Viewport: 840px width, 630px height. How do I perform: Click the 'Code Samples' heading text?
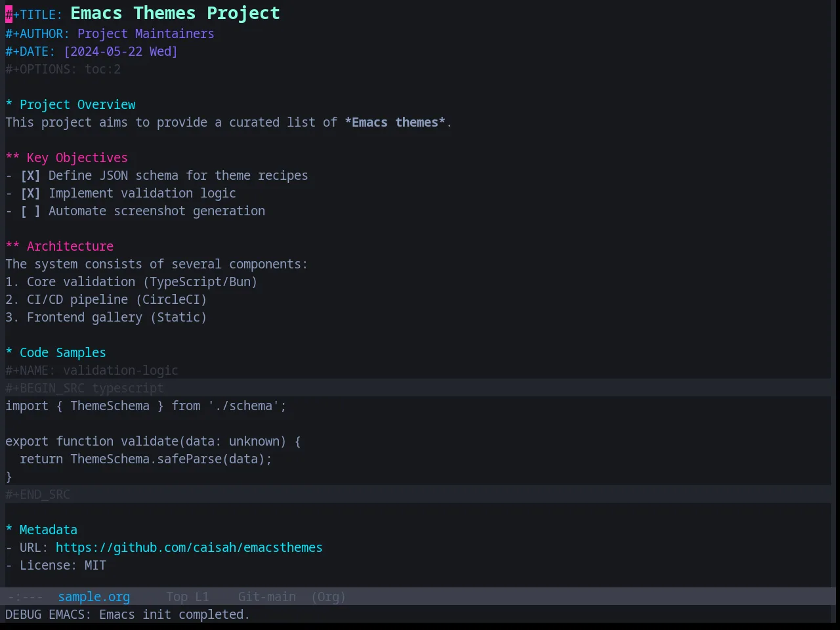click(x=63, y=352)
